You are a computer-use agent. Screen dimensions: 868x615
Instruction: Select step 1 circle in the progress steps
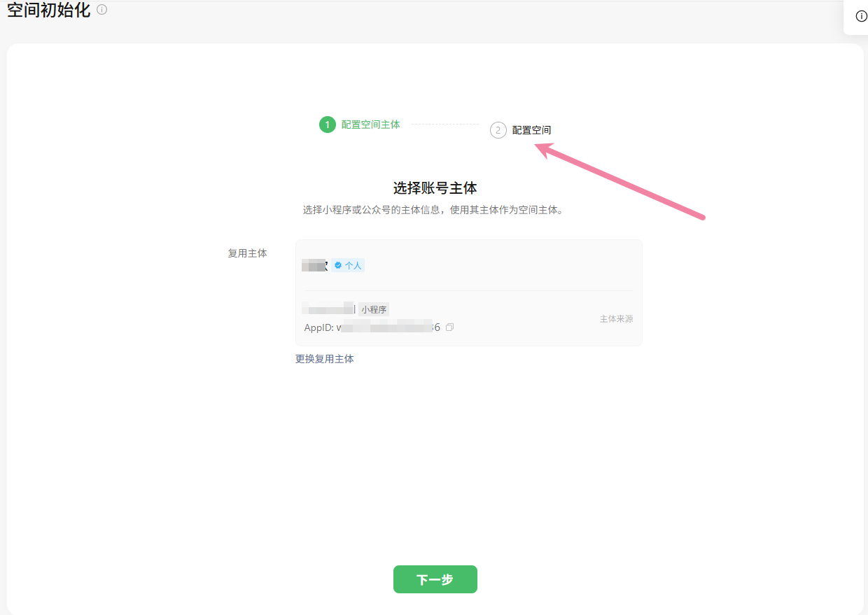[327, 125]
